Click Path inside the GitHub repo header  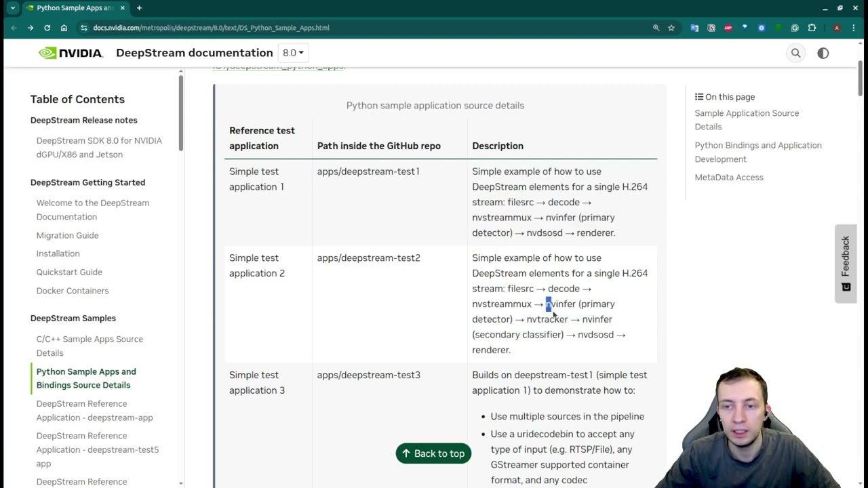pos(379,146)
